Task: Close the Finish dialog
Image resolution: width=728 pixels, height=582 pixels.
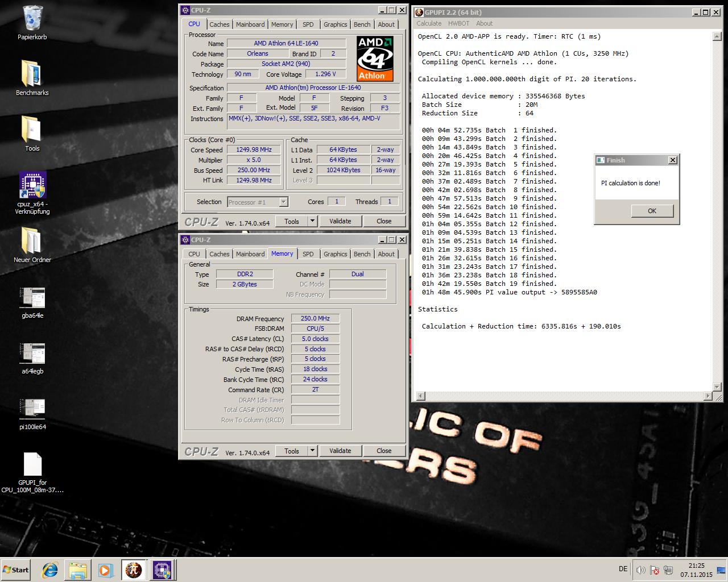Action: [672, 160]
